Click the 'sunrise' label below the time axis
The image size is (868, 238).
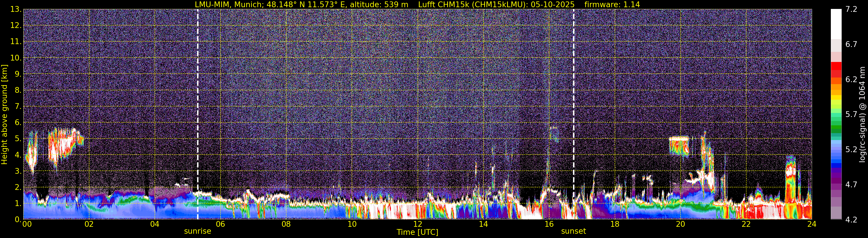197,231
